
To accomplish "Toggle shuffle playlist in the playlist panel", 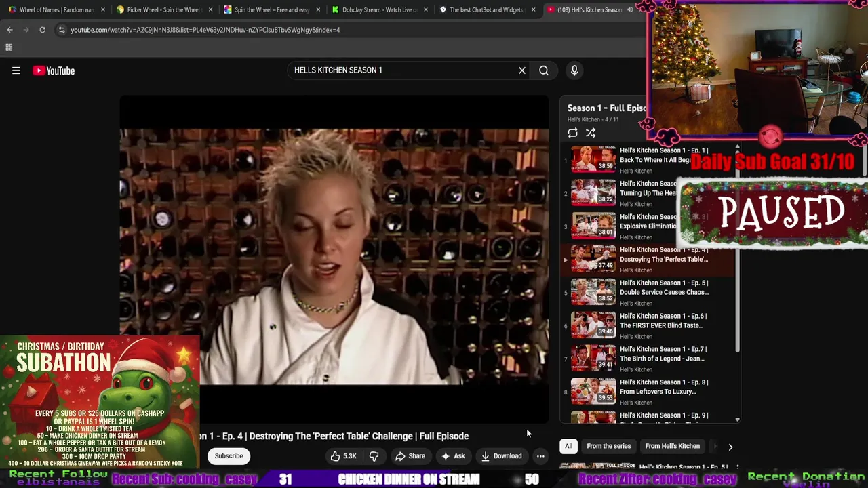I will click(x=591, y=134).
